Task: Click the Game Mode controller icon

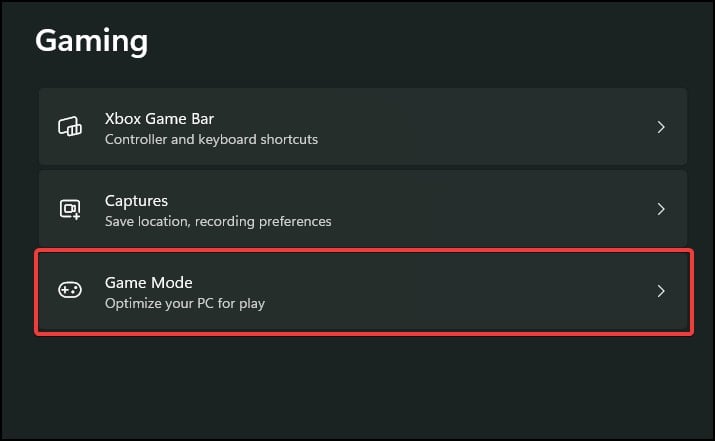Action: [x=70, y=290]
